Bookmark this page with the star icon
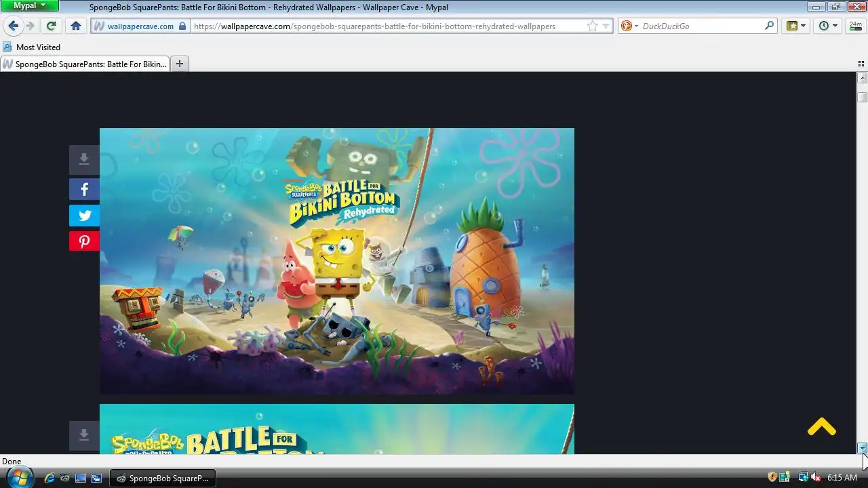 [592, 26]
